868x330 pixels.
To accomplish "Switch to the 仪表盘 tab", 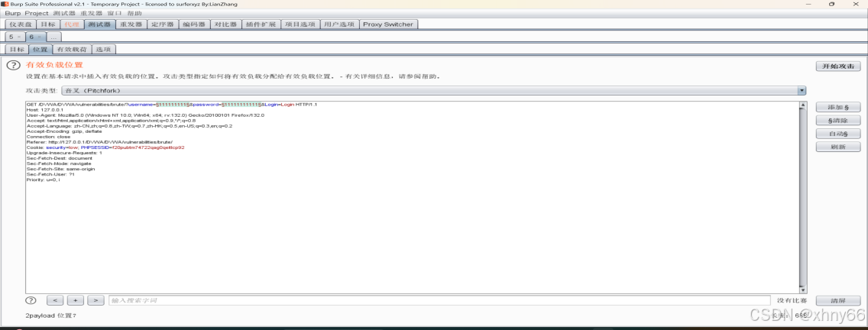I will coord(21,24).
